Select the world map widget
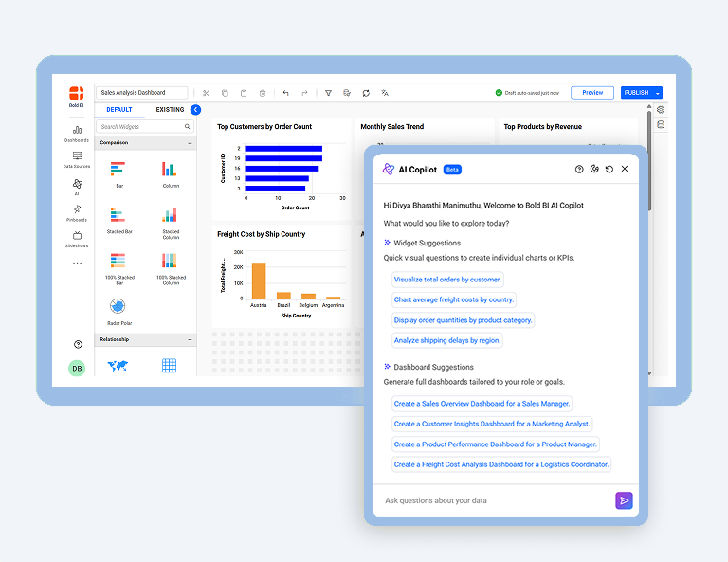 pyautogui.click(x=118, y=366)
